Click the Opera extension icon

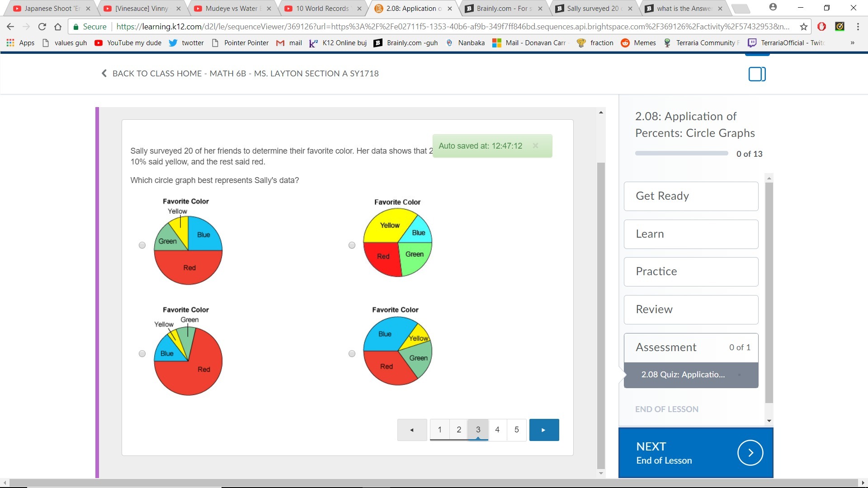pos(821,27)
